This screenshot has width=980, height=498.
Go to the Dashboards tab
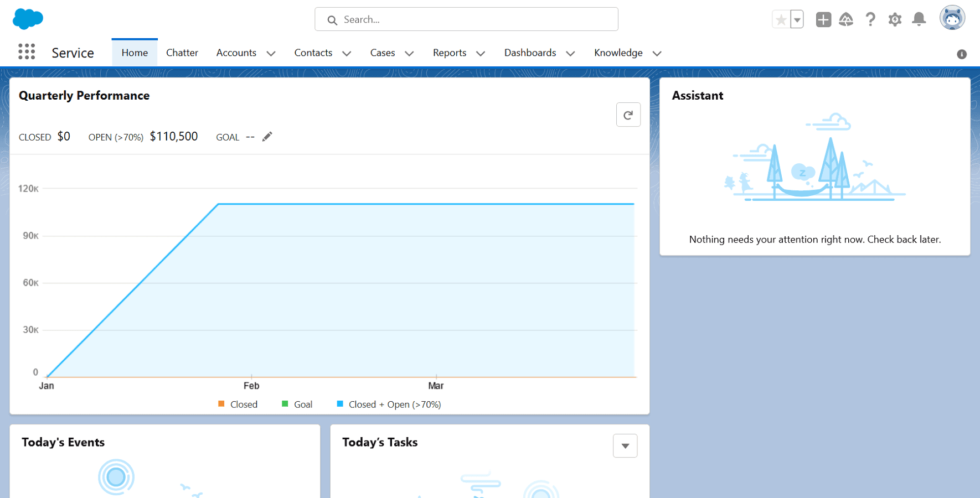[x=530, y=53]
